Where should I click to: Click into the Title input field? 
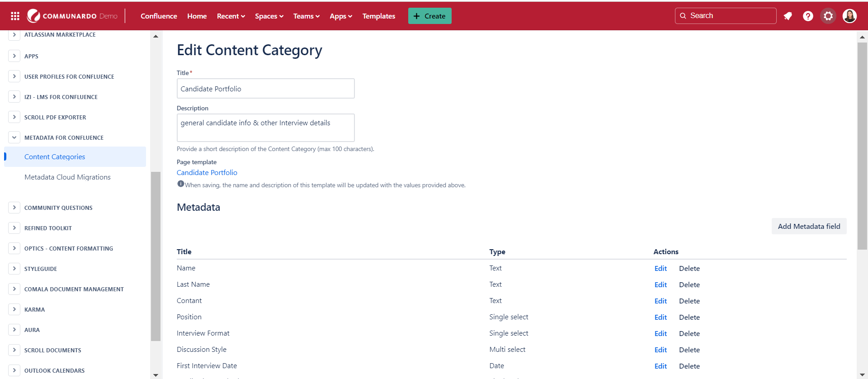pyautogui.click(x=265, y=89)
